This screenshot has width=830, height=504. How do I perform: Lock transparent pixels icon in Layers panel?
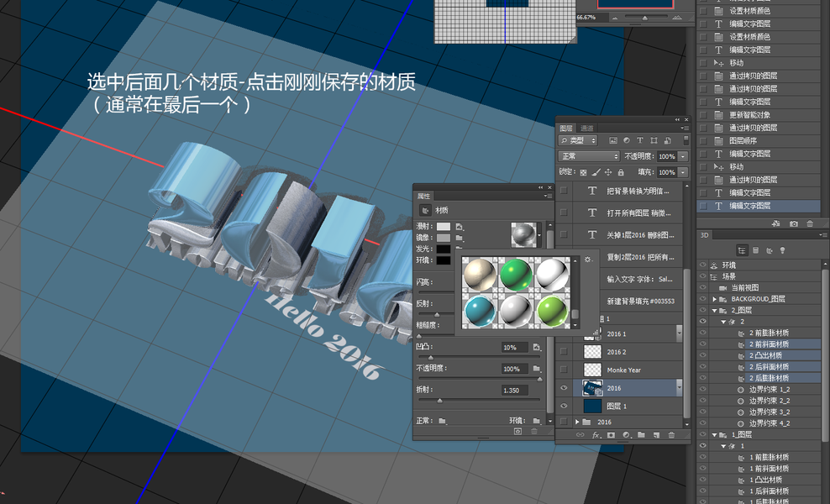point(583,172)
